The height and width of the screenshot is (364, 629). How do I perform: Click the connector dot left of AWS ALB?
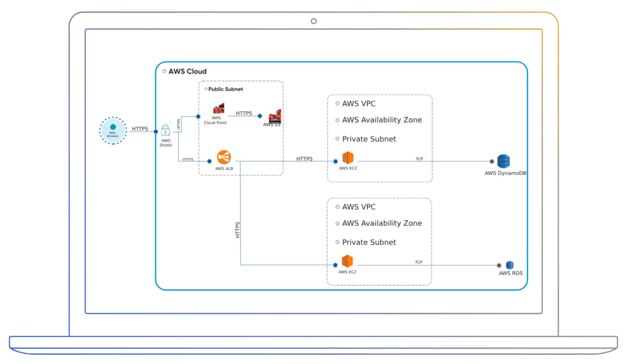click(x=209, y=161)
